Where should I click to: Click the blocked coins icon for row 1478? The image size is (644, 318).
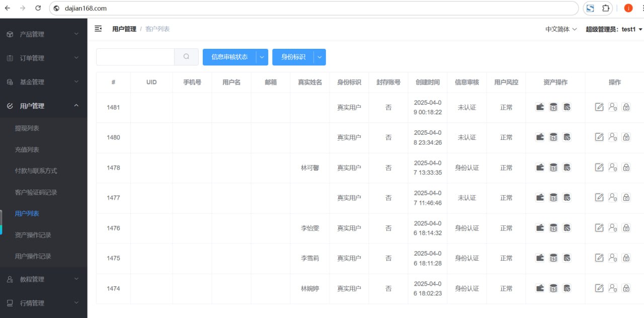tap(567, 167)
